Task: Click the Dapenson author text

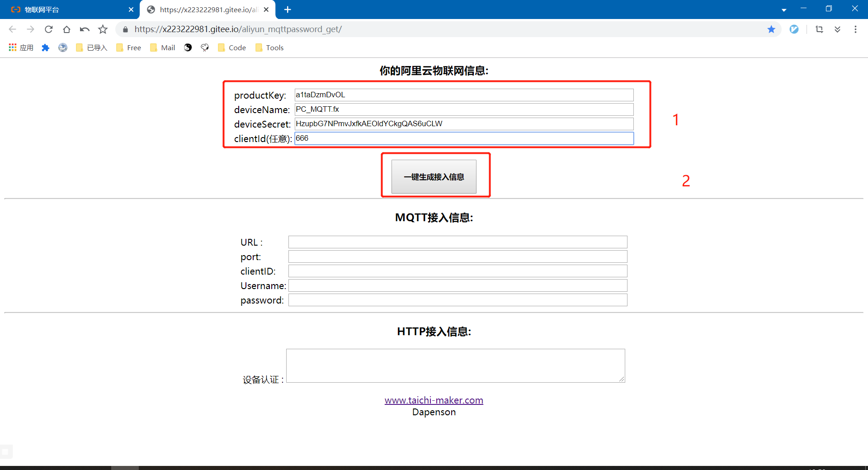Action: (x=434, y=412)
